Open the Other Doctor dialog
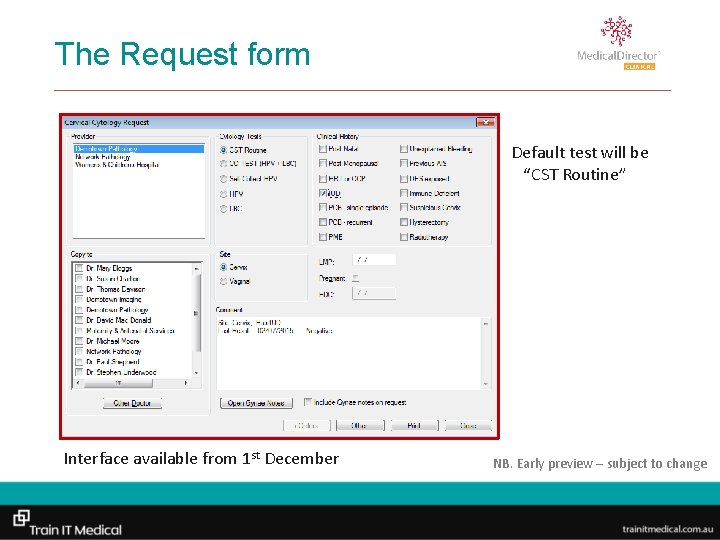 pos(132,403)
